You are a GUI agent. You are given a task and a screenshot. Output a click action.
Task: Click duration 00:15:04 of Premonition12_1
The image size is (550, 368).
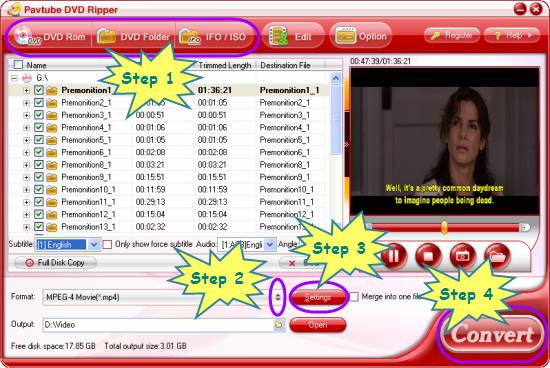pyautogui.click(x=150, y=214)
